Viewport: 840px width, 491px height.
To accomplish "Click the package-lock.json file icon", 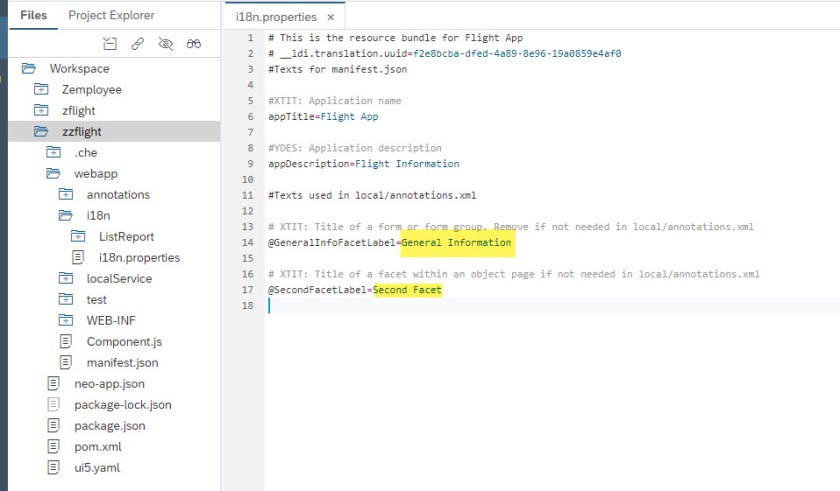I will (53, 404).
